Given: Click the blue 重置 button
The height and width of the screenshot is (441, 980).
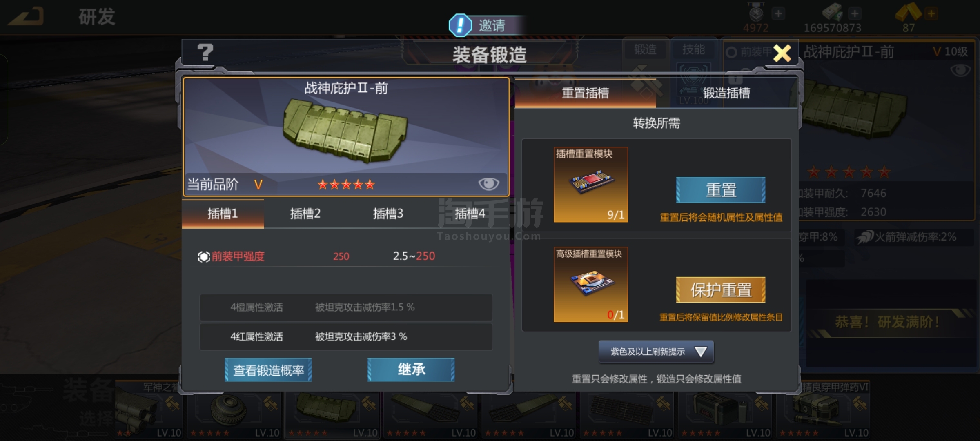Looking at the screenshot, I should click(x=721, y=190).
